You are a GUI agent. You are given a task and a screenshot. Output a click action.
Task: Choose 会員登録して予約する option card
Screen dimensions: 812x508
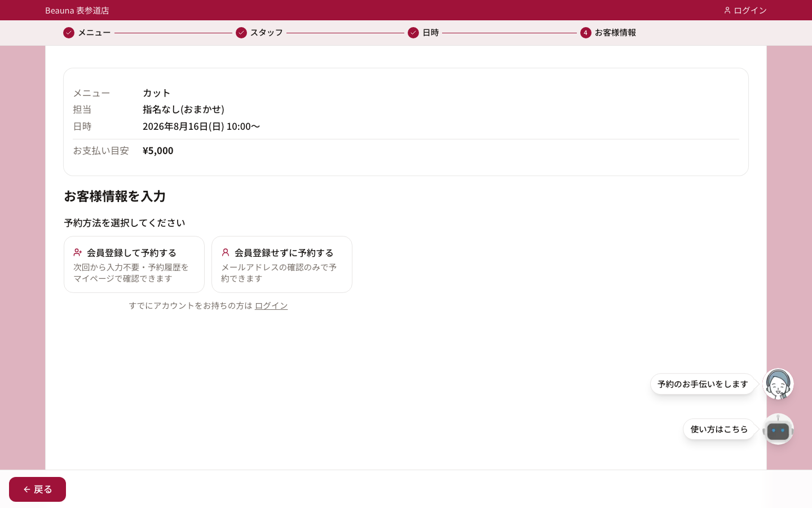134,264
